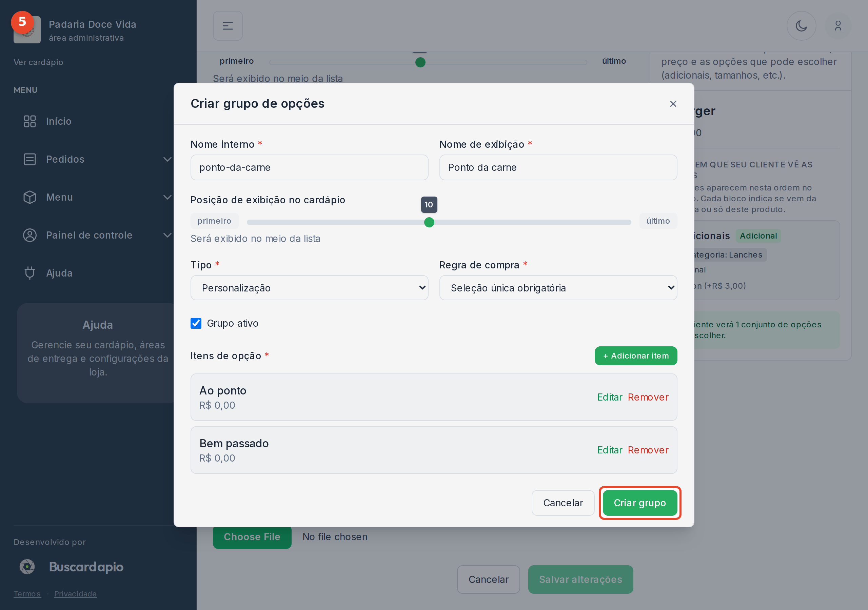Click the Pedidos list icon

(x=30, y=159)
